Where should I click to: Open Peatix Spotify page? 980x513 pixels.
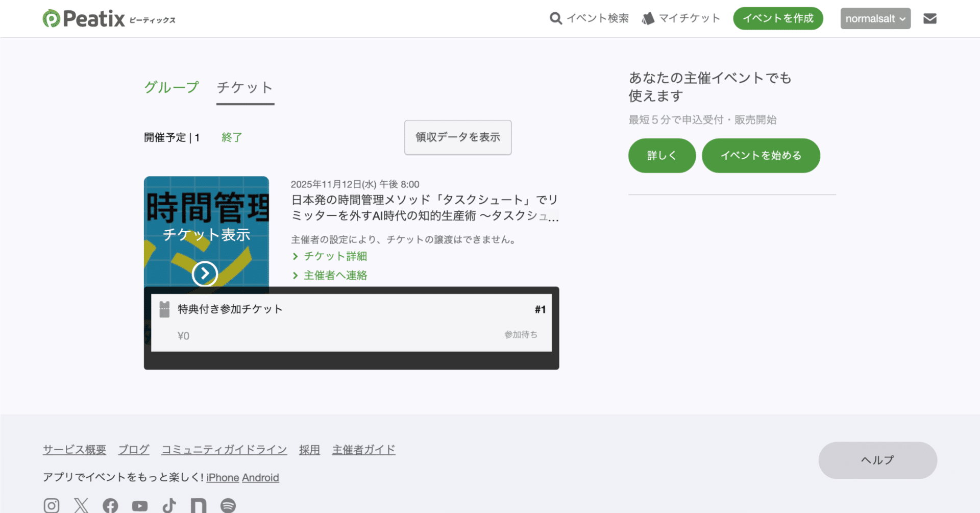click(228, 505)
